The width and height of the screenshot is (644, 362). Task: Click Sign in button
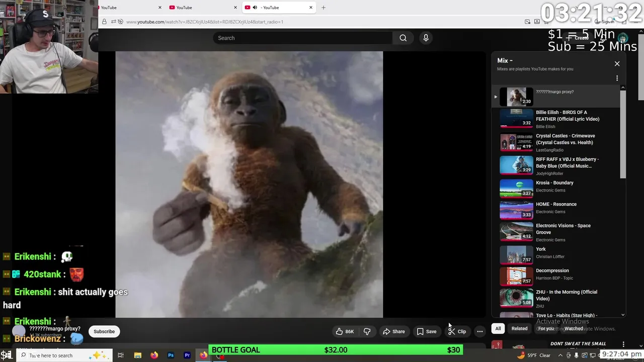coord(604,22)
